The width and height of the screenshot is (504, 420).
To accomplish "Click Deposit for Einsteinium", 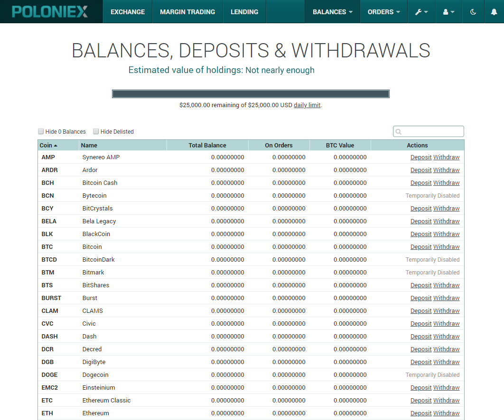I will pos(421,388).
